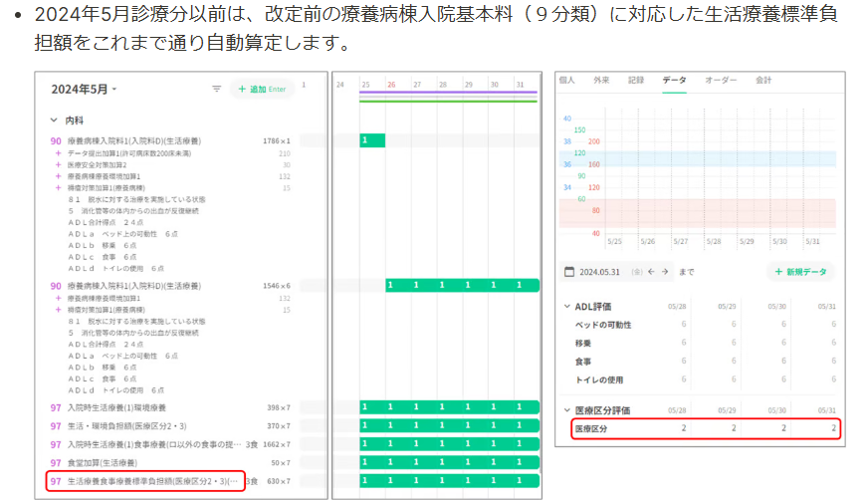Select 入院時生活療養(1)環境療養 row
Screen dimensions: 868x501
[x=170, y=408]
